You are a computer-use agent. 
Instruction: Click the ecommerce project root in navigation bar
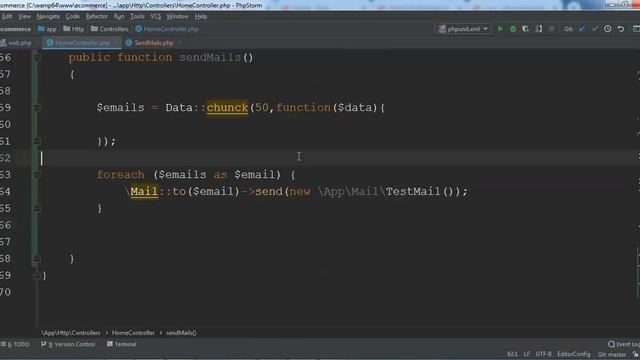click(16, 29)
